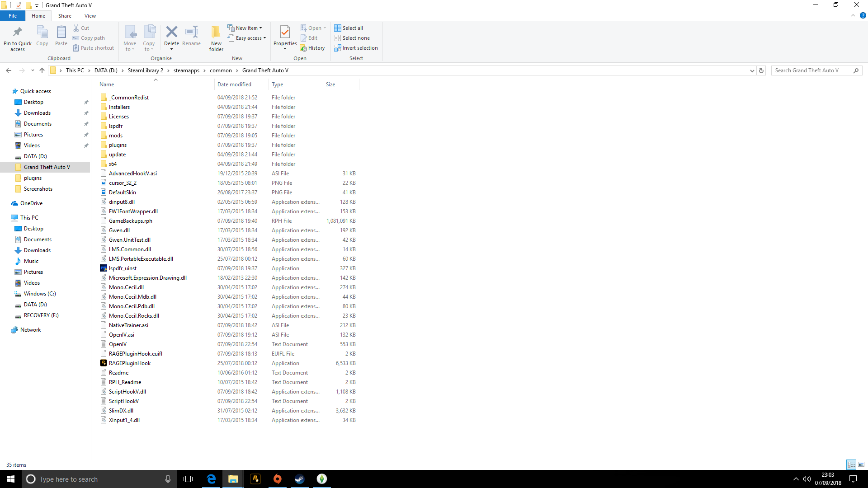Switch to details view toggle
The height and width of the screenshot is (488, 868).
(x=851, y=465)
